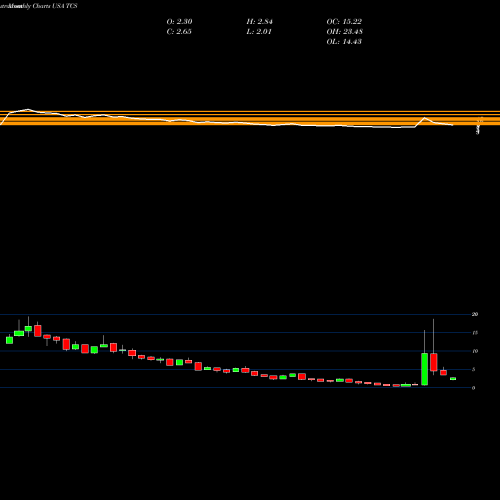Viewport: 500px width, 500px height.
Task: Click the 0 price axis label
Action: click(x=473, y=388)
